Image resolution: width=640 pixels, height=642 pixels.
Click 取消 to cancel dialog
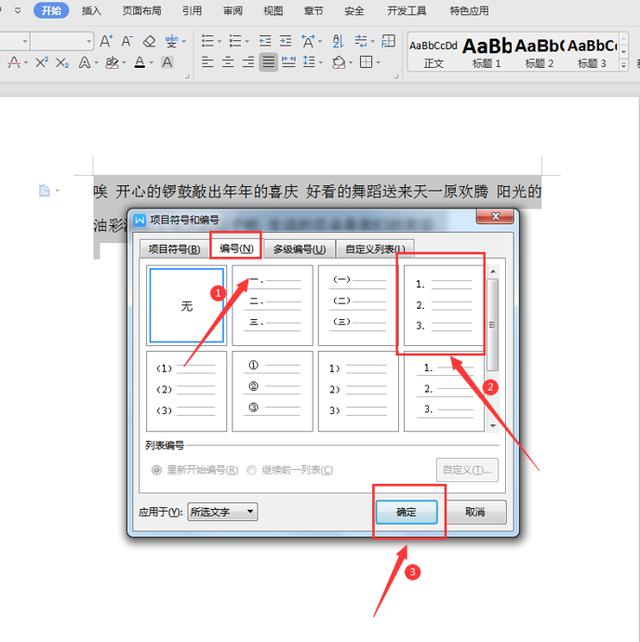click(x=475, y=512)
